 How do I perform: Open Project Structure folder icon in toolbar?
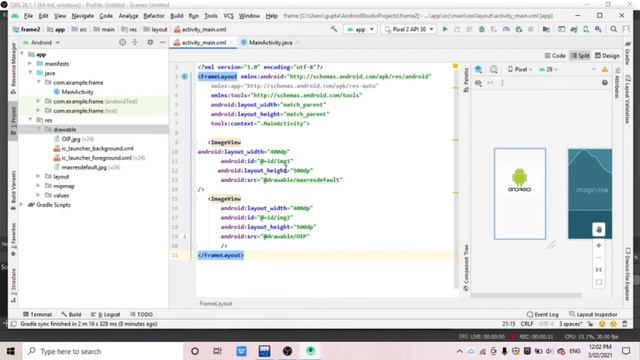(x=546, y=29)
